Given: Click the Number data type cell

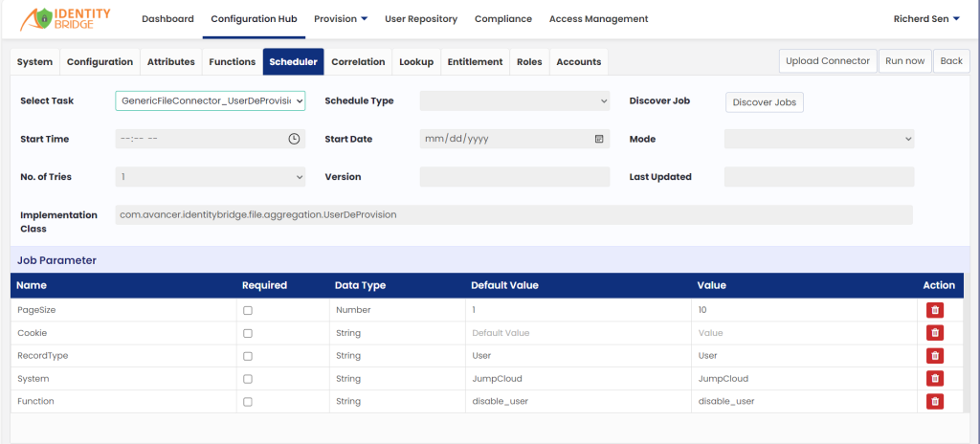Looking at the screenshot, I should click(x=397, y=310).
